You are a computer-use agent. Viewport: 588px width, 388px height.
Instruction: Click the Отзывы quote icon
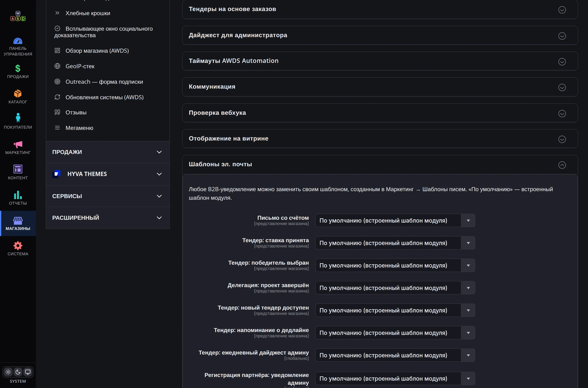(x=57, y=112)
